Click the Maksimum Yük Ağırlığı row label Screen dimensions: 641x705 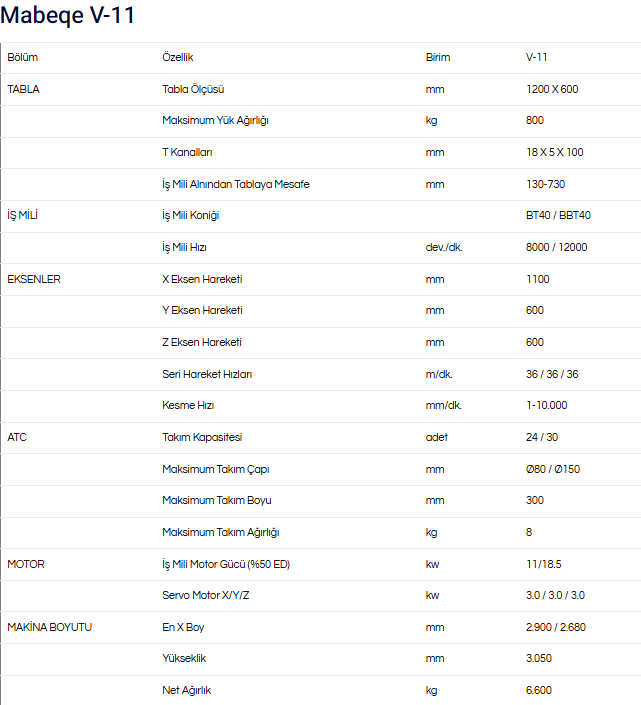click(215, 121)
